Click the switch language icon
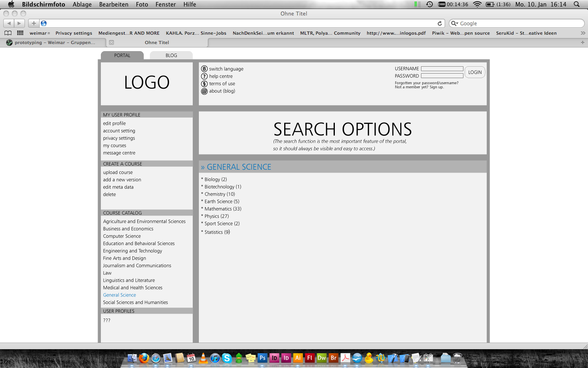 pos(204,69)
